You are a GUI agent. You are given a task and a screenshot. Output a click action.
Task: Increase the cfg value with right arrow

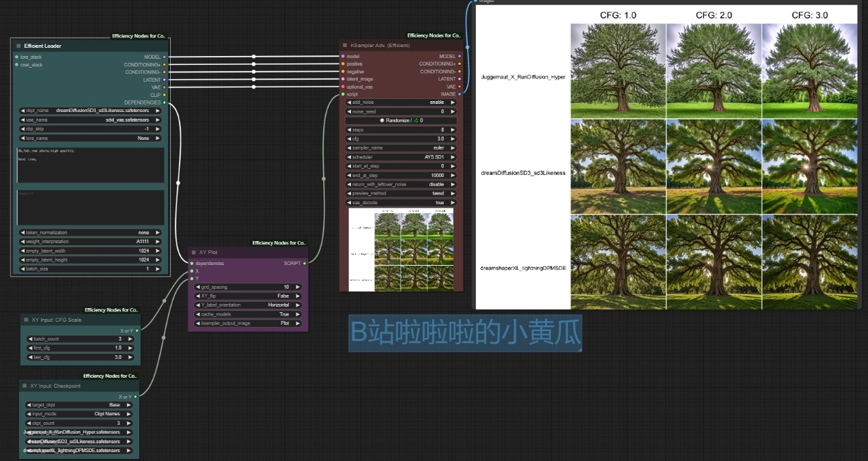tap(453, 139)
